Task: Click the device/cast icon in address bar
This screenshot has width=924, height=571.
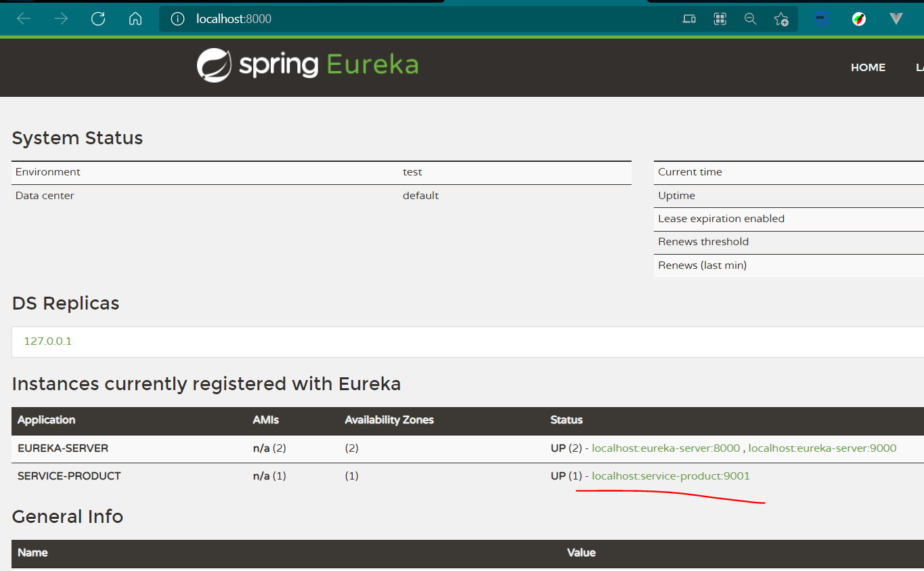Action: tap(689, 19)
